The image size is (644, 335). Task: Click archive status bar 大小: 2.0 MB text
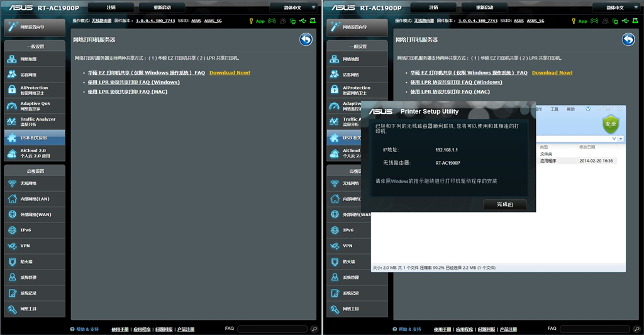click(434, 268)
